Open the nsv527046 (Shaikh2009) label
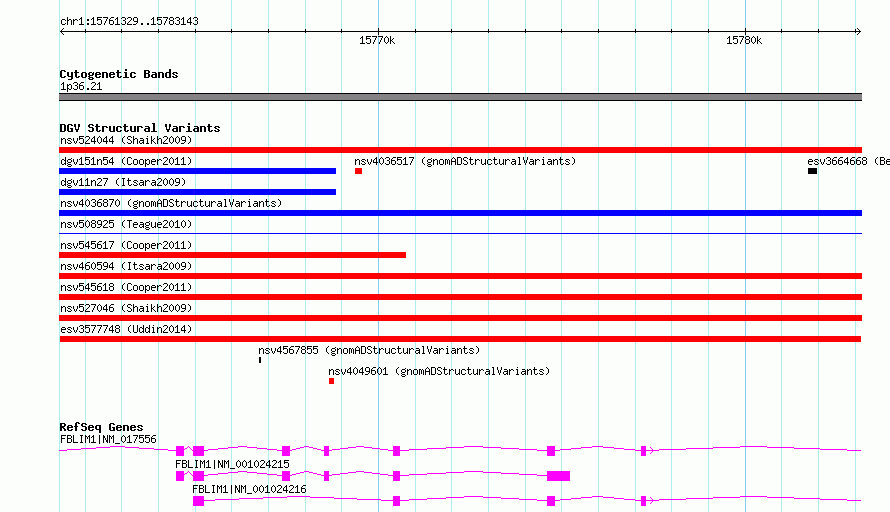The width and height of the screenshot is (890, 512). point(126,308)
